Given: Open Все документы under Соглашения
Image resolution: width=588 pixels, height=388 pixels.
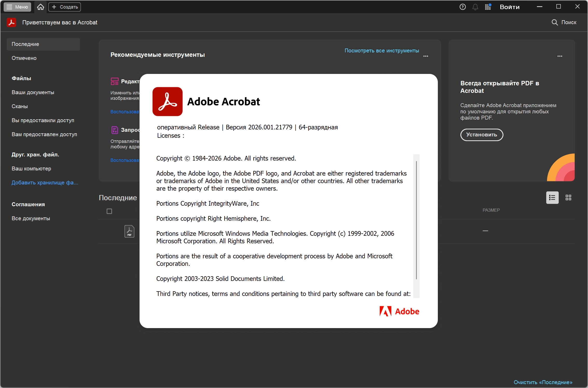Looking at the screenshot, I should [x=31, y=218].
